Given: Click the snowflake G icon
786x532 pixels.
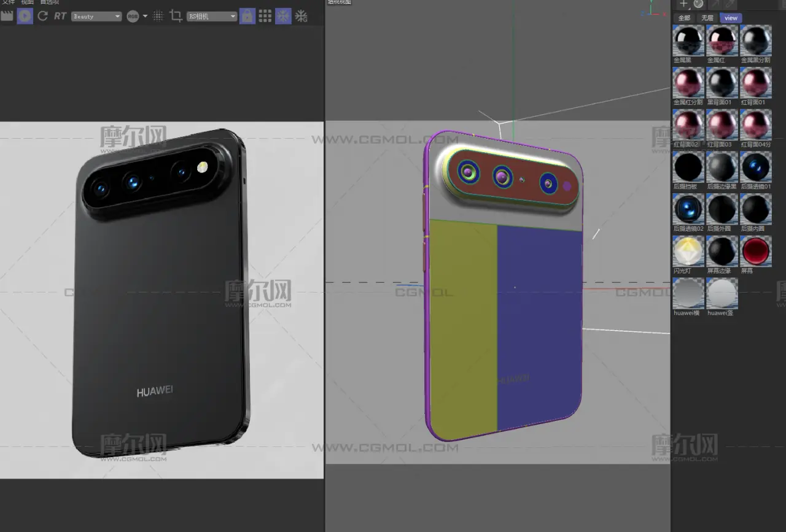Looking at the screenshot, I should pos(301,16).
